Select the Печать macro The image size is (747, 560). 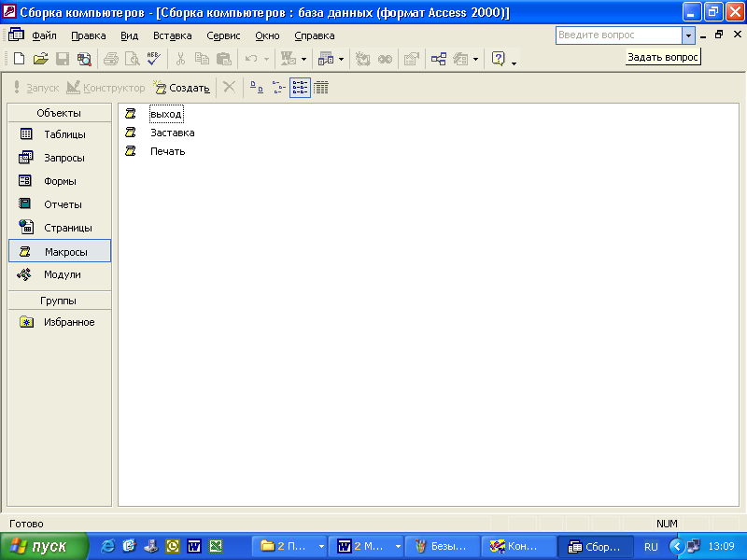168,151
